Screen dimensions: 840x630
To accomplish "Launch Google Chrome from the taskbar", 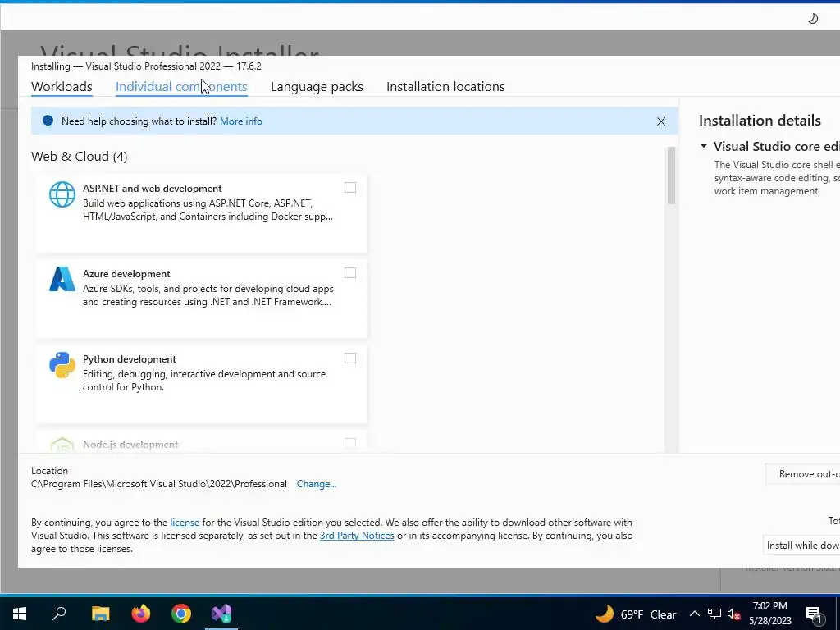I will [181, 614].
